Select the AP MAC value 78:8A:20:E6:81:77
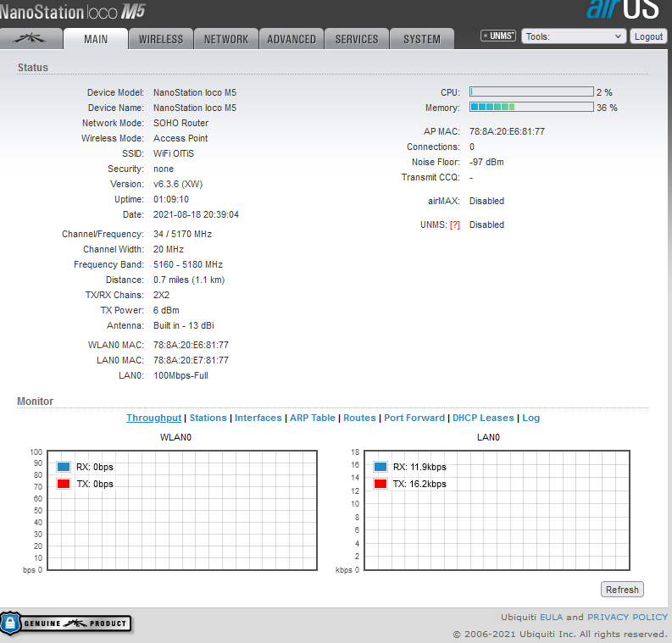Image resolution: width=672 pixels, height=643 pixels. (x=507, y=131)
